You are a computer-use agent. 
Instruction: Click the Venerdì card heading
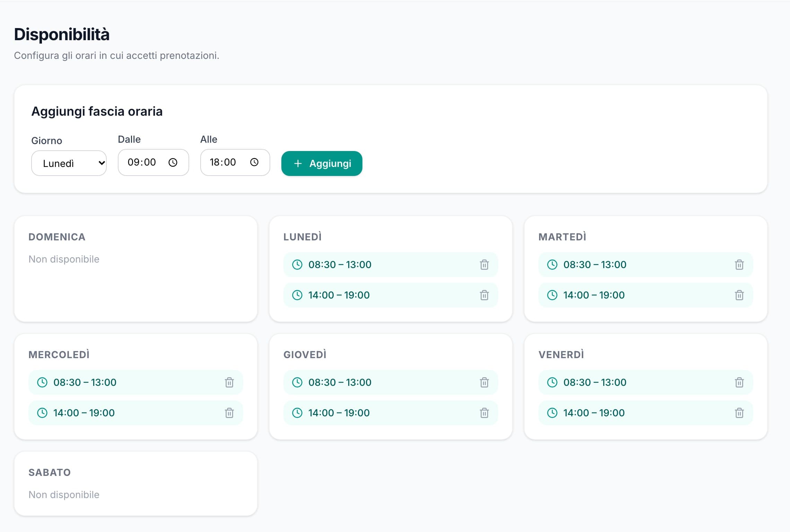click(x=561, y=355)
